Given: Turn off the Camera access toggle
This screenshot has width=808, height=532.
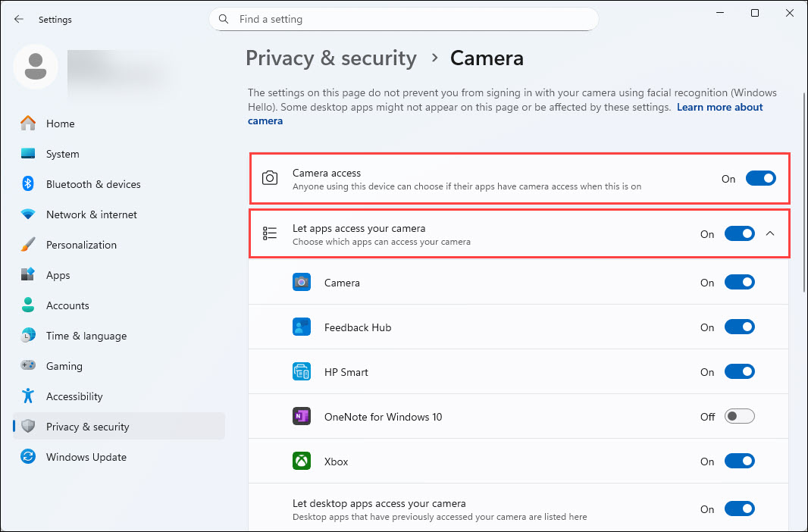Looking at the screenshot, I should pyautogui.click(x=760, y=179).
